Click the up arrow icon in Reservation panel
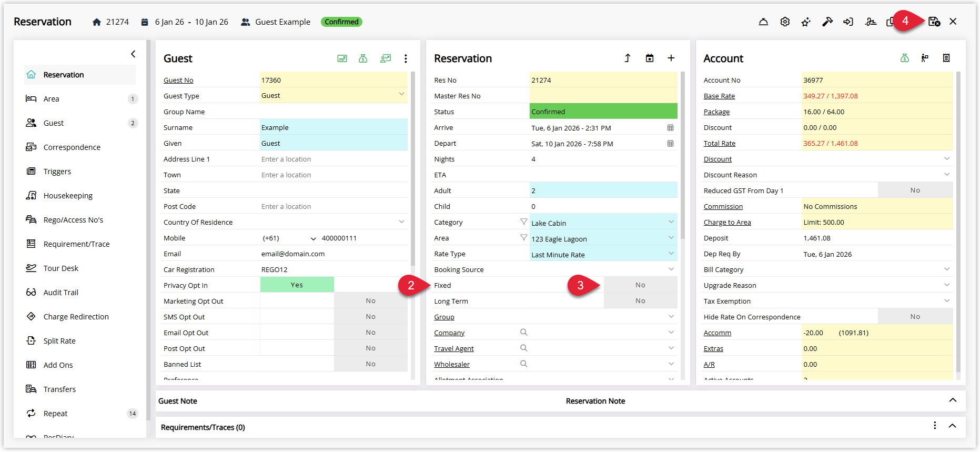This screenshot has height=452, width=980. [x=628, y=58]
